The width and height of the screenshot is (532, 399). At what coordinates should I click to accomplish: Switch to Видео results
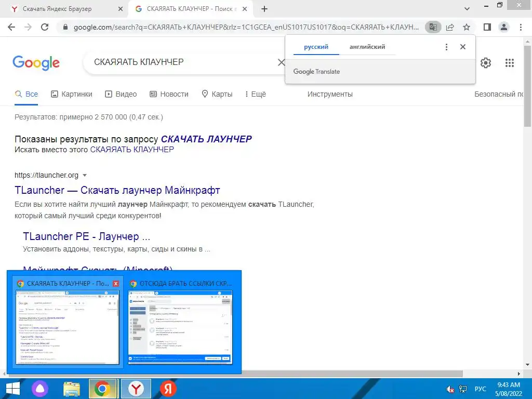[121, 94]
